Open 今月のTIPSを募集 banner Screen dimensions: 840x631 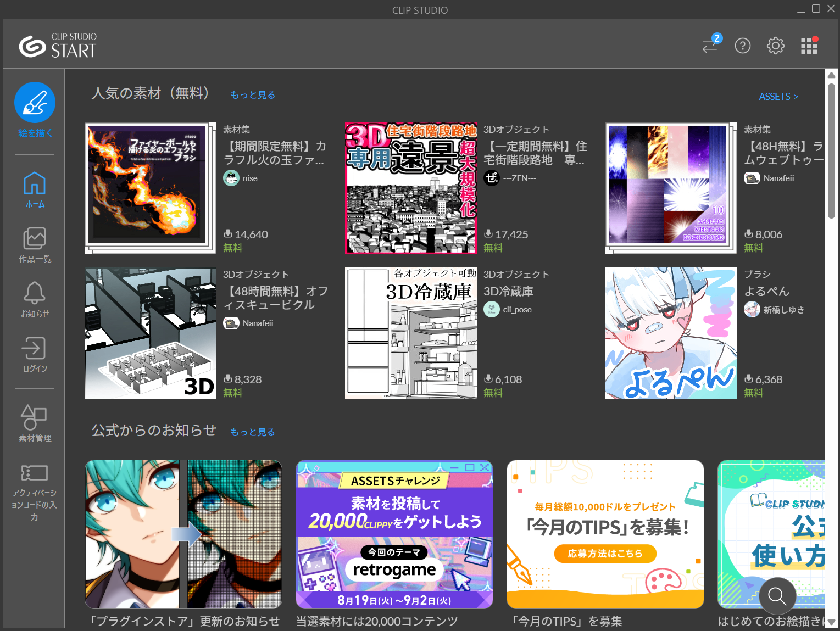point(605,534)
